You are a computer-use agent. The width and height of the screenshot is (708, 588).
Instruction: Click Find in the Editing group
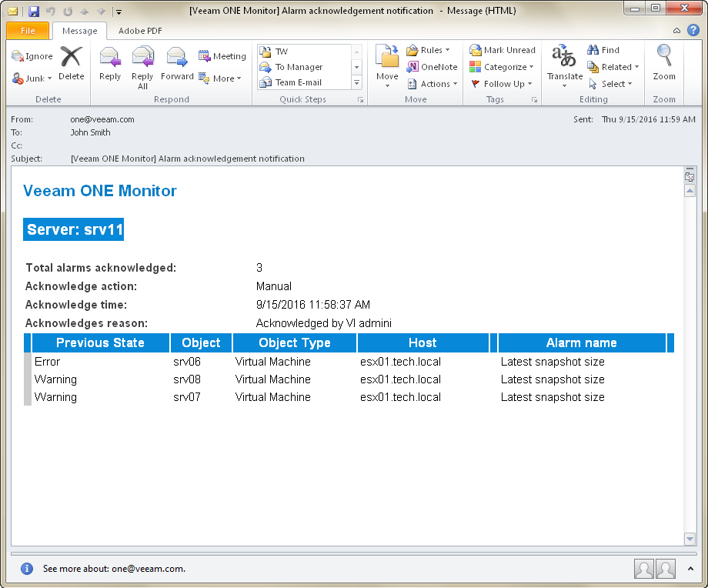pyautogui.click(x=603, y=50)
